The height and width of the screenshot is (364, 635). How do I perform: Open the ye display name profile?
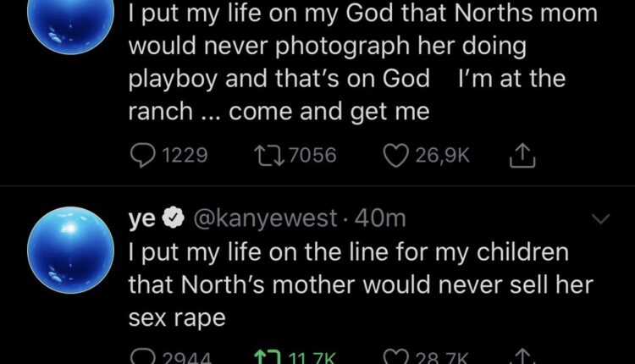141,218
